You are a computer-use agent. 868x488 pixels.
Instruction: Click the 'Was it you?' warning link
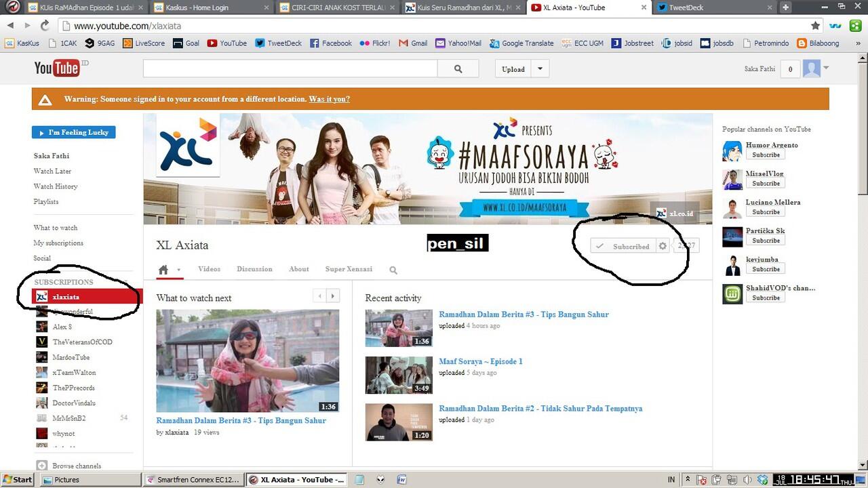click(329, 98)
